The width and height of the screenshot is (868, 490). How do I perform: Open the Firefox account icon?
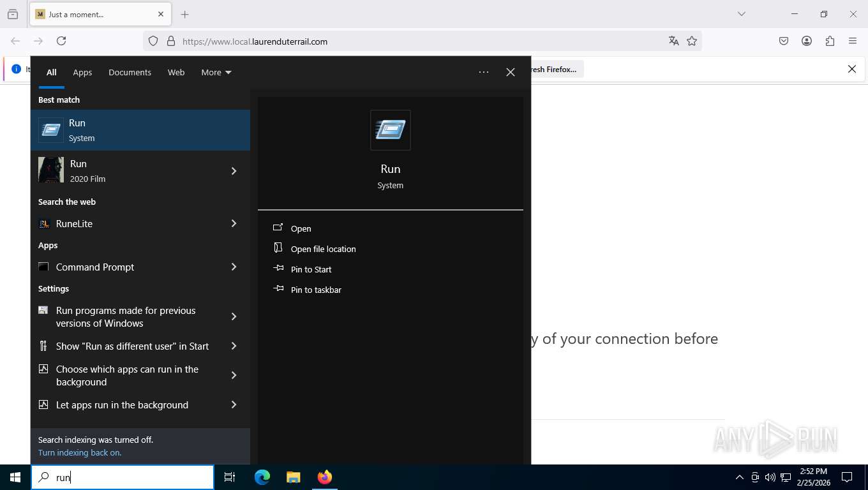click(807, 41)
